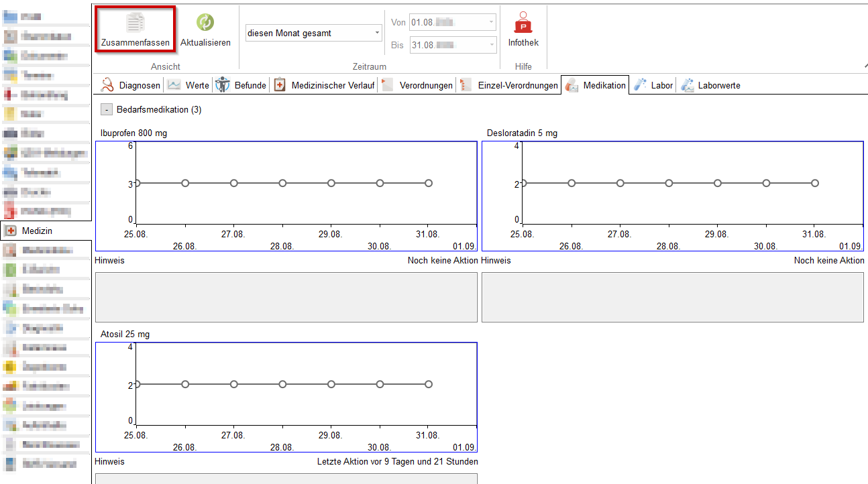868x484 pixels.
Task: Click the Labor test tube icon
Action: (640, 85)
